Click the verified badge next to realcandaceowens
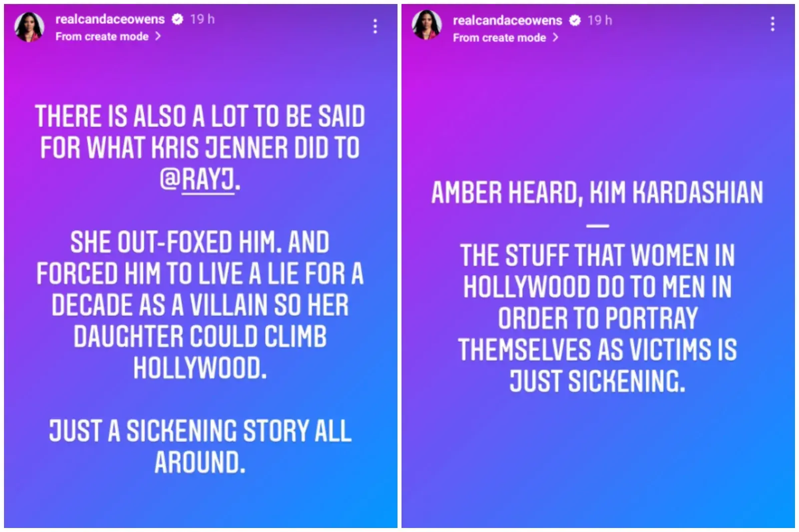This screenshot has height=532, width=799. (177, 20)
